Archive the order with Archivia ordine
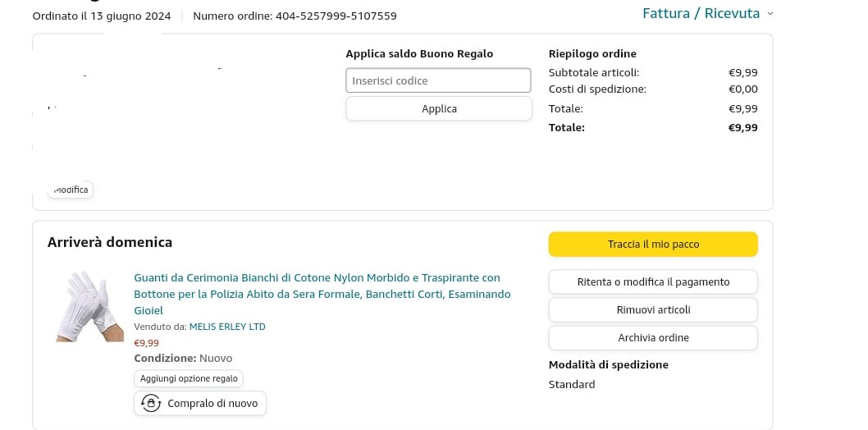 pyautogui.click(x=653, y=338)
